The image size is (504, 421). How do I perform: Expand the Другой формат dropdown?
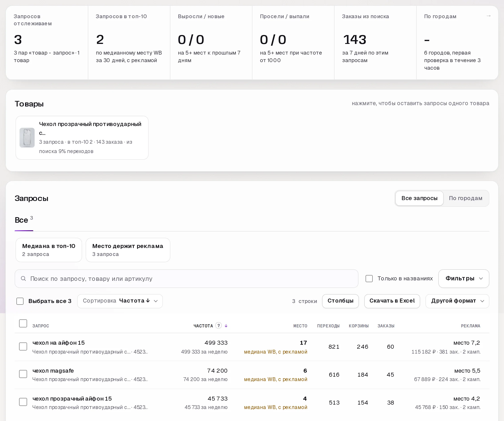(457, 301)
